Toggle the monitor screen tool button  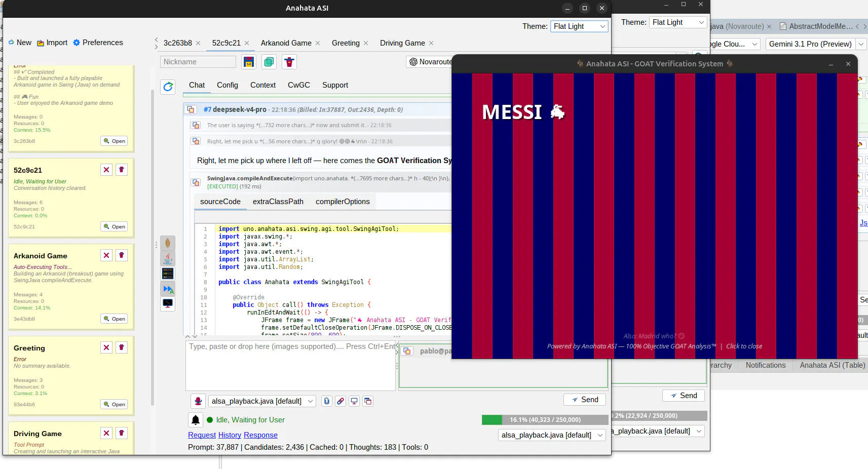(x=168, y=304)
